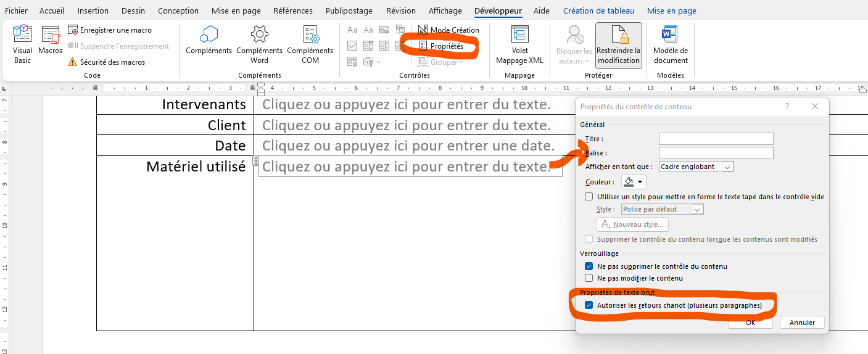
Task: Click the Macros icon
Action: (50, 41)
